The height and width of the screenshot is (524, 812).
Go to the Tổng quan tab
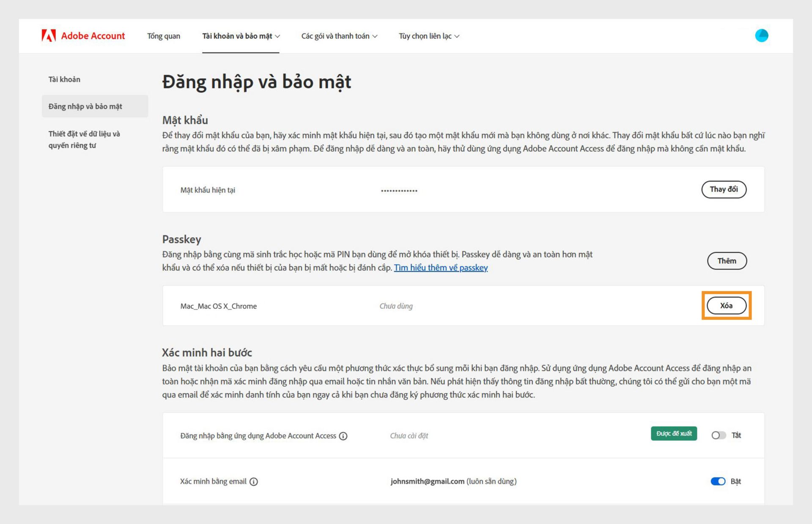[x=163, y=36]
